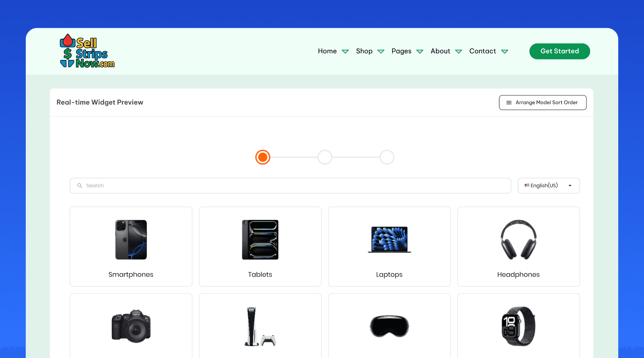Click the Arrange Model Sort Order button

point(543,103)
